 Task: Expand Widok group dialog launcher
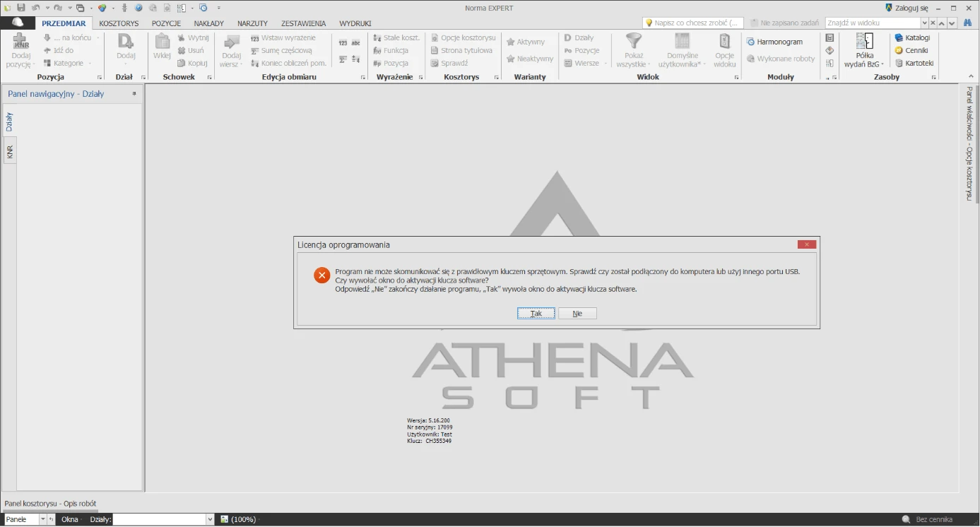coord(736,77)
